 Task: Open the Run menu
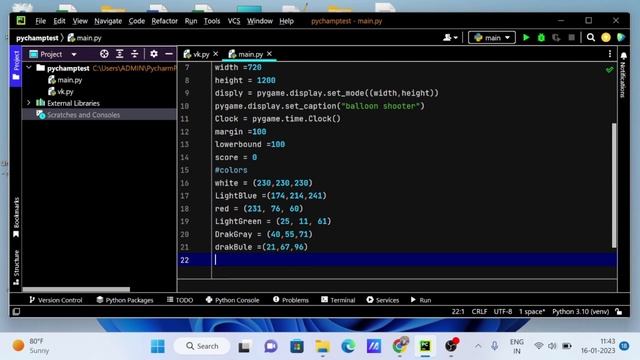191,21
